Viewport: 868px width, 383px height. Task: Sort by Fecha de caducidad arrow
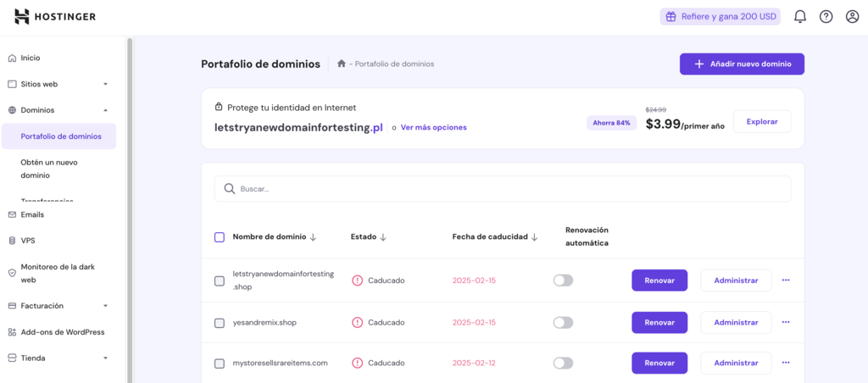(535, 237)
